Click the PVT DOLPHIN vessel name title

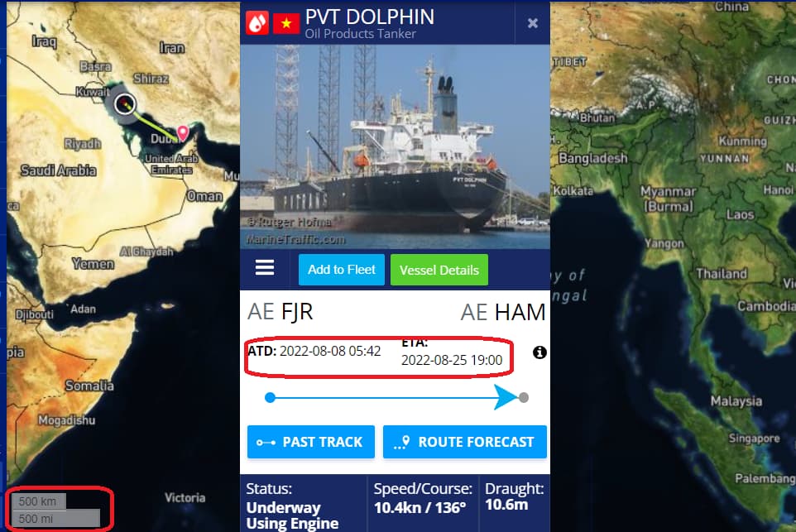[x=370, y=17]
